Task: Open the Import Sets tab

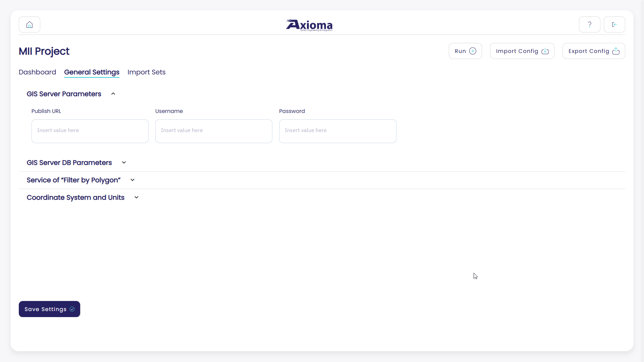Action: click(146, 72)
